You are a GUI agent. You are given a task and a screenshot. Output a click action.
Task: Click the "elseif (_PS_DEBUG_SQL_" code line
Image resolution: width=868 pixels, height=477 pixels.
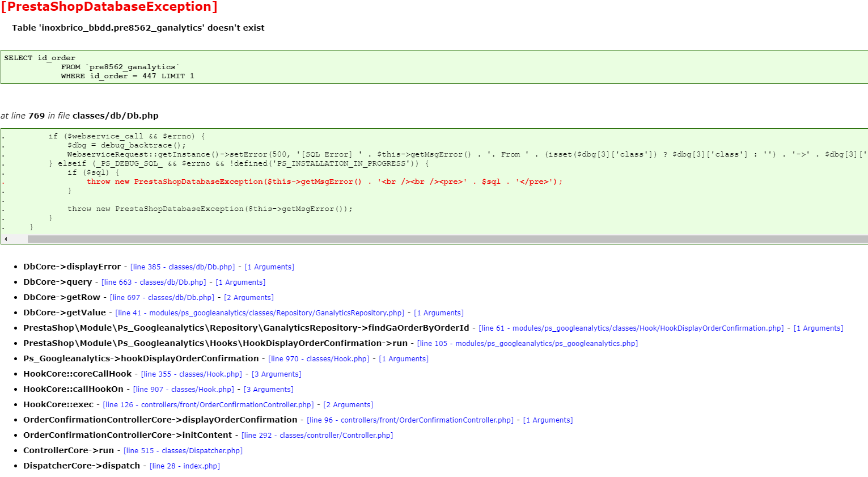pyautogui.click(x=239, y=163)
